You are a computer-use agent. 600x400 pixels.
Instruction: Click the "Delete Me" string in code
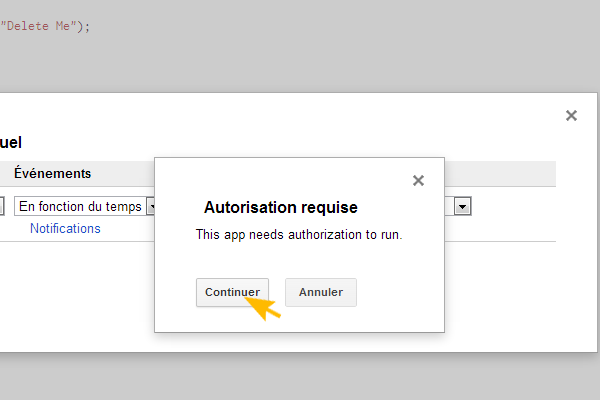40,26
